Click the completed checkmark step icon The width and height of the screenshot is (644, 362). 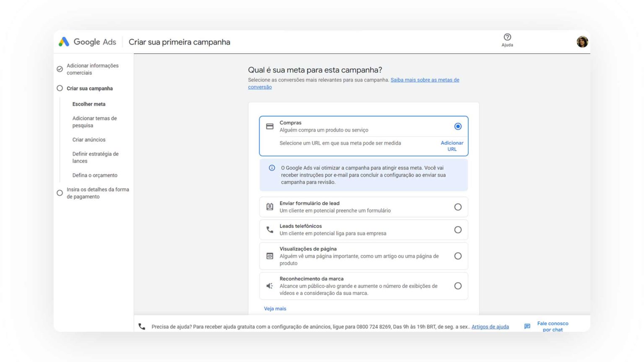60,69
